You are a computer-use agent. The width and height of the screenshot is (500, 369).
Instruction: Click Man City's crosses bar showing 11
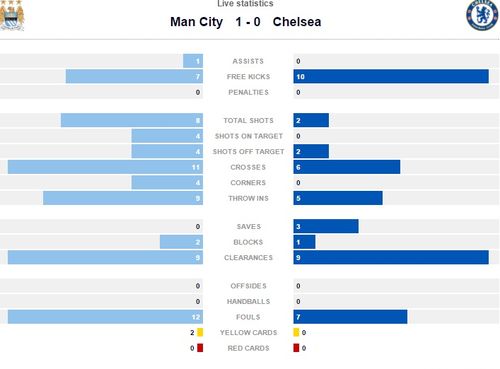105,167
